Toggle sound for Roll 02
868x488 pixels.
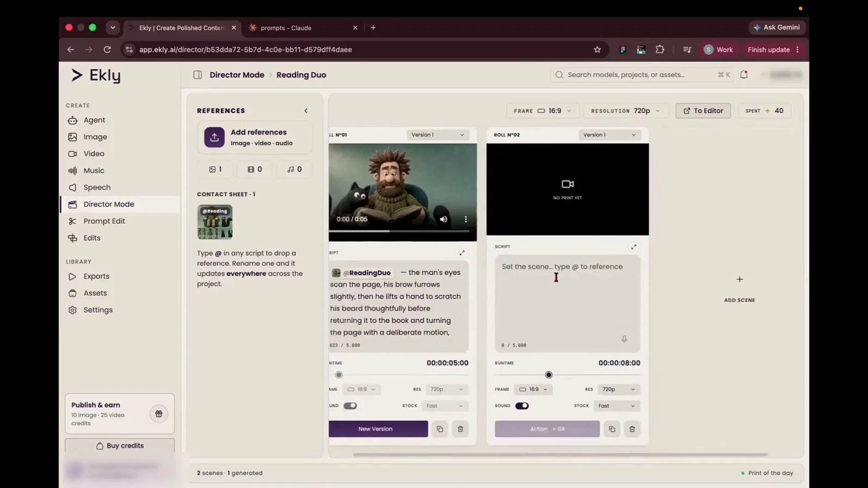coord(522,406)
